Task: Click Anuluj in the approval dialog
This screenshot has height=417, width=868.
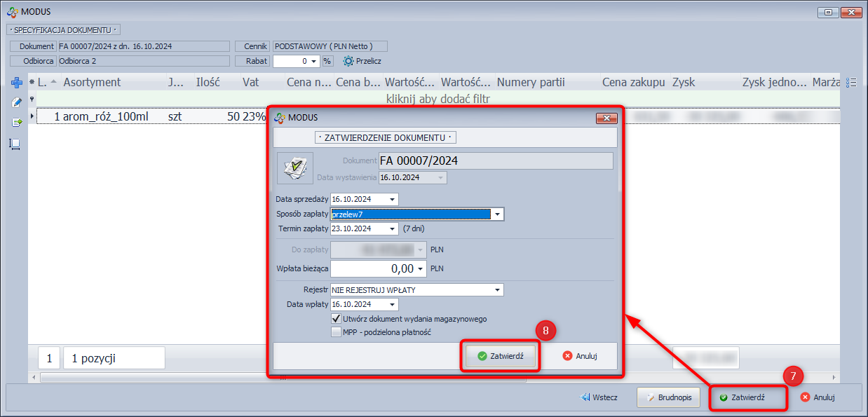Action: coord(580,356)
